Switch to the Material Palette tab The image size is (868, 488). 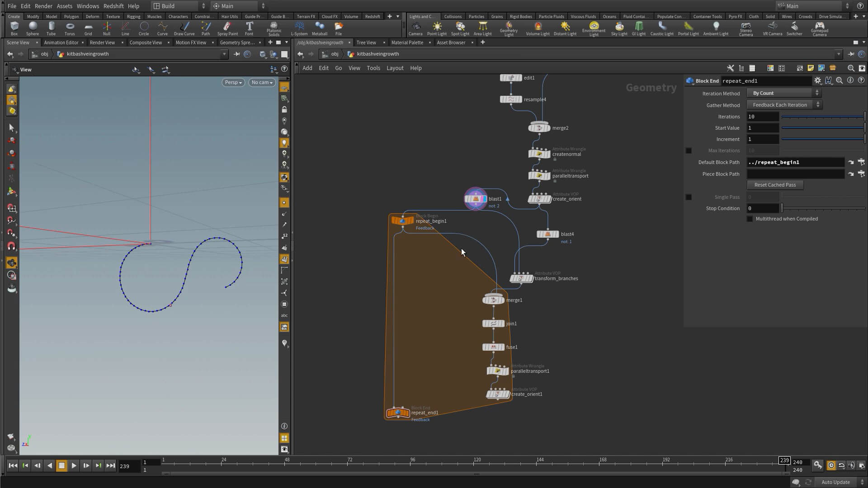pos(407,42)
